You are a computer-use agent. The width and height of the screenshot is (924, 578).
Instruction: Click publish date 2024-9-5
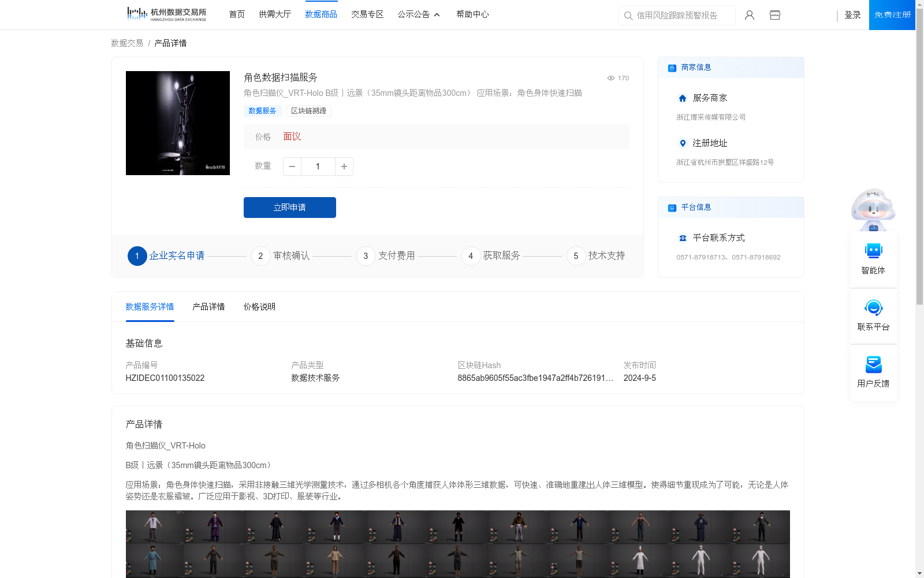[640, 378]
